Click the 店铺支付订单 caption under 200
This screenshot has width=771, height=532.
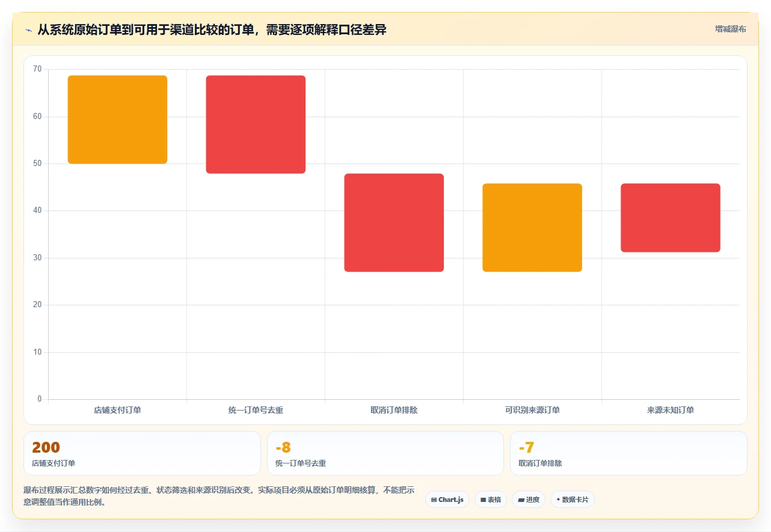coord(54,463)
